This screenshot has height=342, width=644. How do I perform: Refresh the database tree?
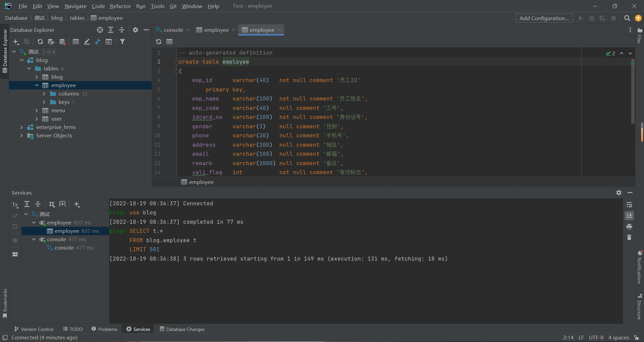coord(40,42)
